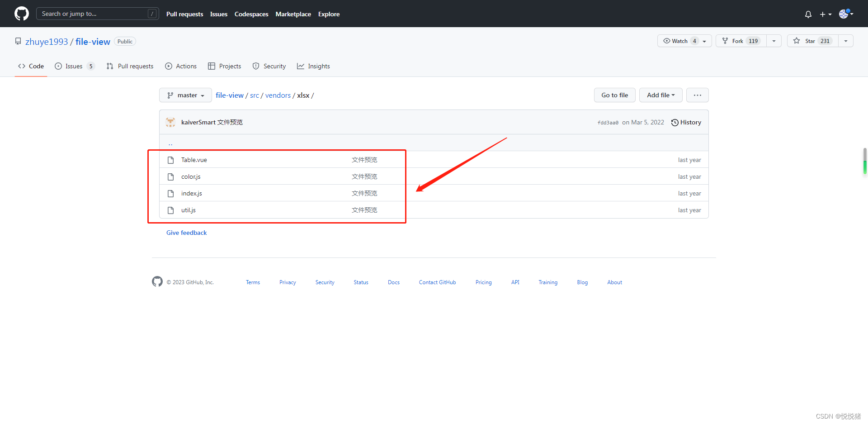Open the file-view repository title link
868x424 pixels.
click(93, 42)
